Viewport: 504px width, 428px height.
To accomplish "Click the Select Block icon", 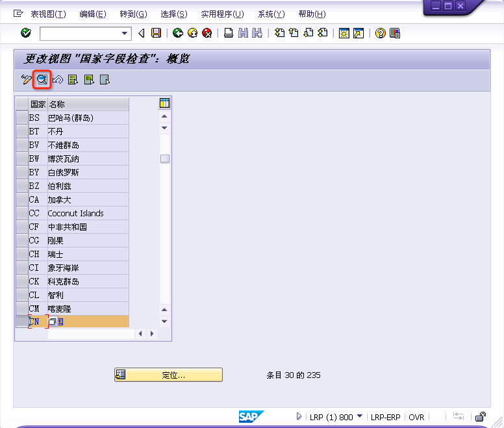I will click(x=89, y=79).
